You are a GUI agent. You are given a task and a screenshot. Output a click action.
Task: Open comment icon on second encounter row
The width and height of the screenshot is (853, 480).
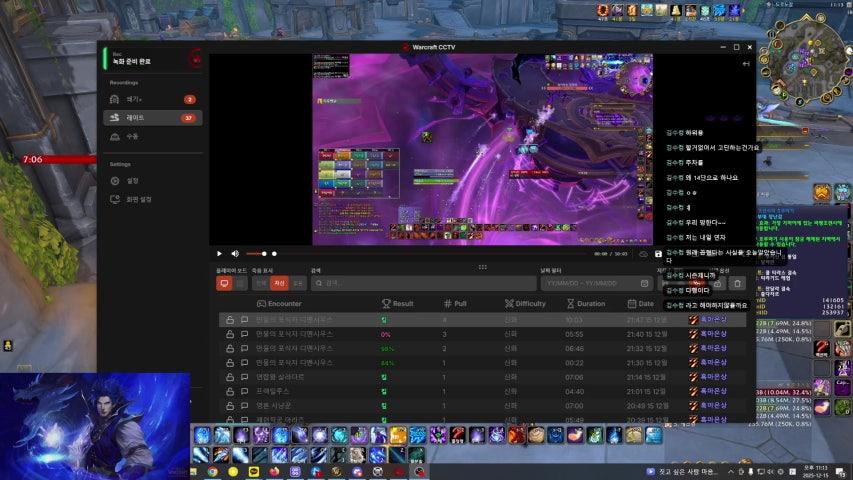(244, 334)
